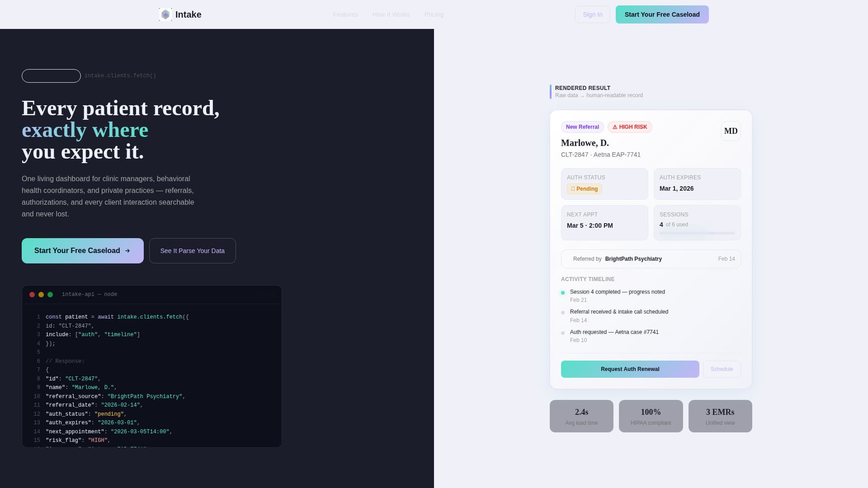
Task: Click Request Auth Renewal button
Action: pyautogui.click(x=630, y=369)
